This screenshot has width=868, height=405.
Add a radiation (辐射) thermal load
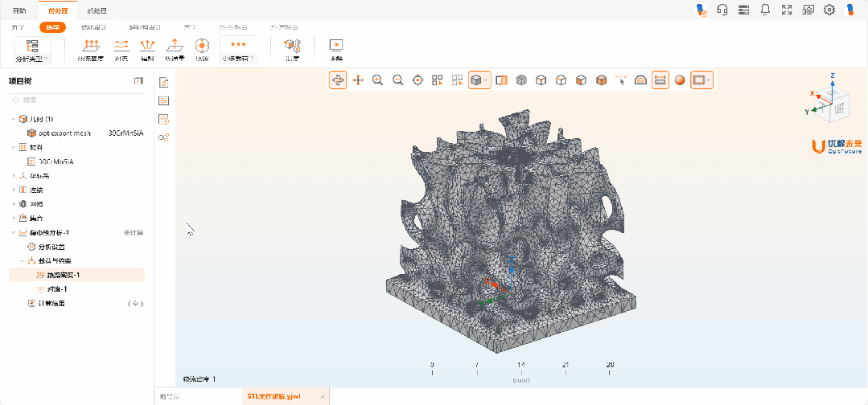tap(147, 48)
